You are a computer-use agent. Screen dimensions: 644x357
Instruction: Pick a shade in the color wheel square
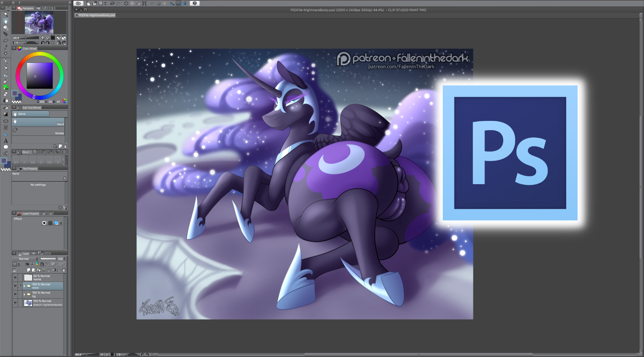point(39,76)
